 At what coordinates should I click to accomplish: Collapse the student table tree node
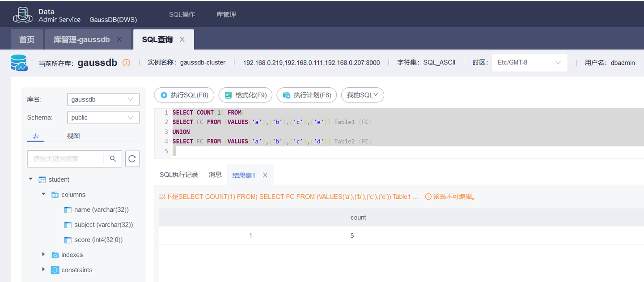30,179
